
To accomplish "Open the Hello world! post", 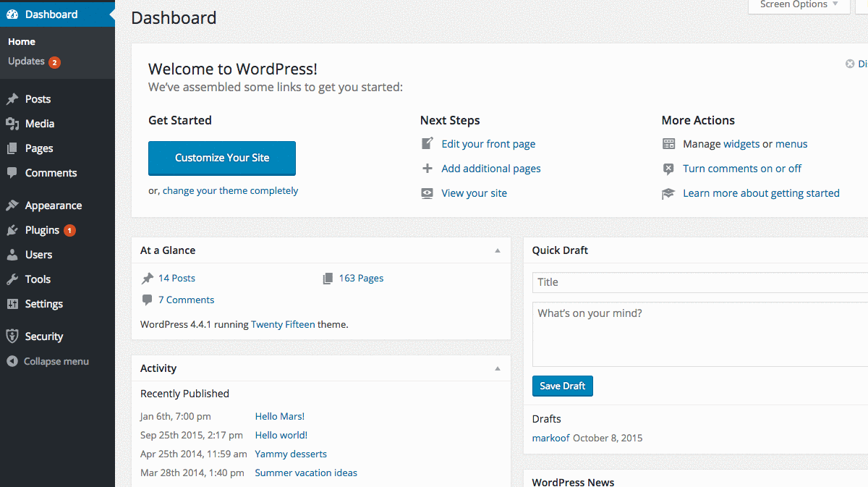I will click(x=281, y=435).
